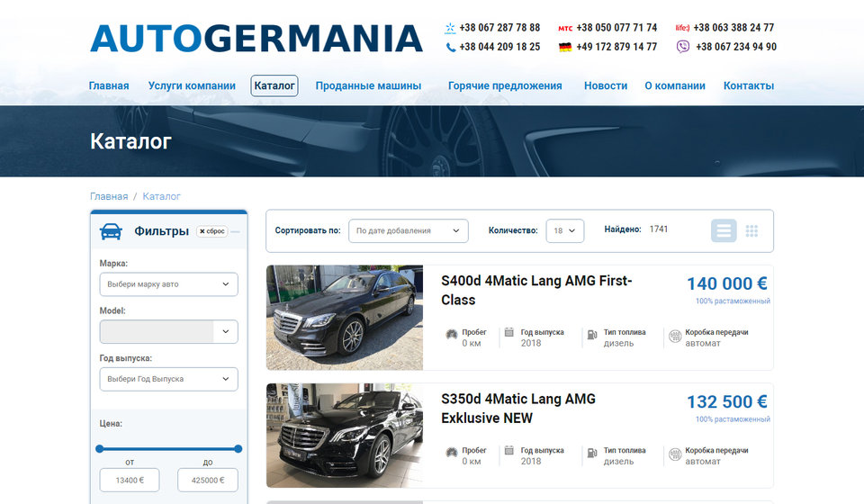Open Новости menu item
The height and width of the screenshot is (504, 864).
(x=606, y=85)
